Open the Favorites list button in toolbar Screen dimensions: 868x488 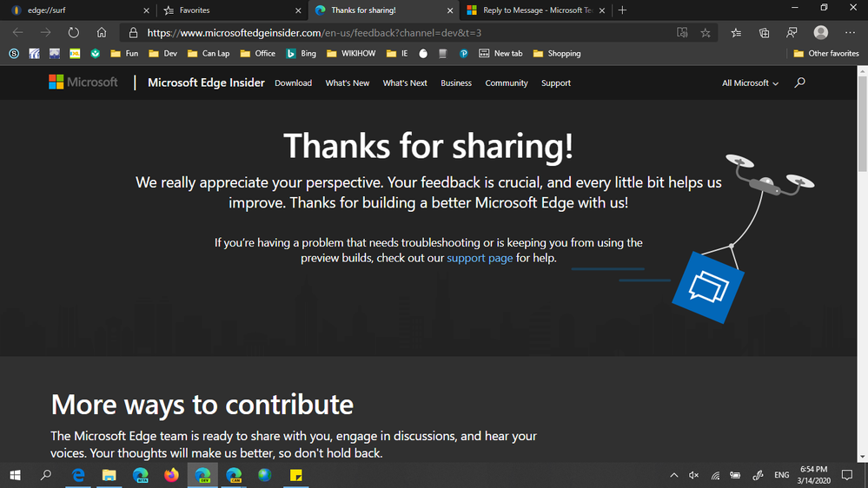[x=736, y=33]
